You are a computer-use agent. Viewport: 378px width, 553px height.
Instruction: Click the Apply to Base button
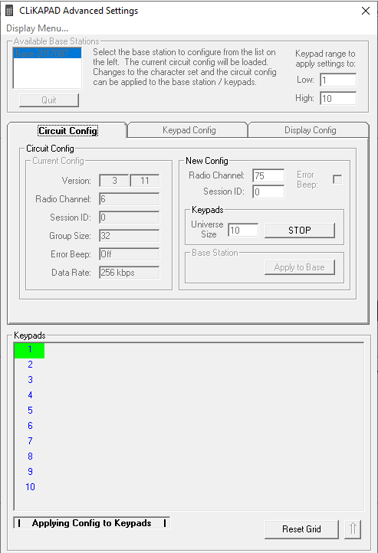point(299,267)
